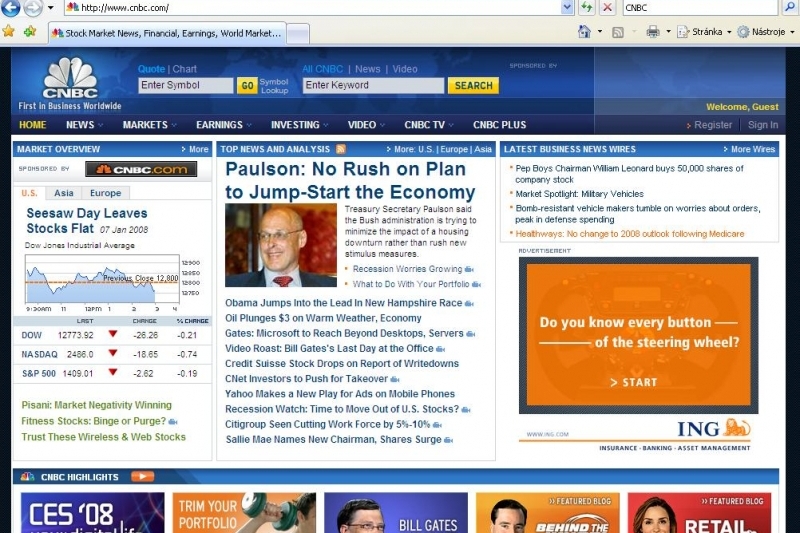Click the browser Forward arrow button

[34, 7]
